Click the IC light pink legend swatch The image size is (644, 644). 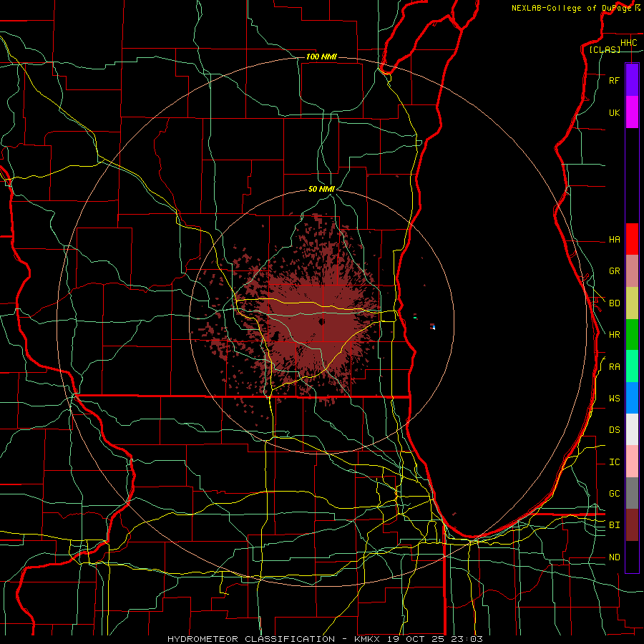pos(632,462)
